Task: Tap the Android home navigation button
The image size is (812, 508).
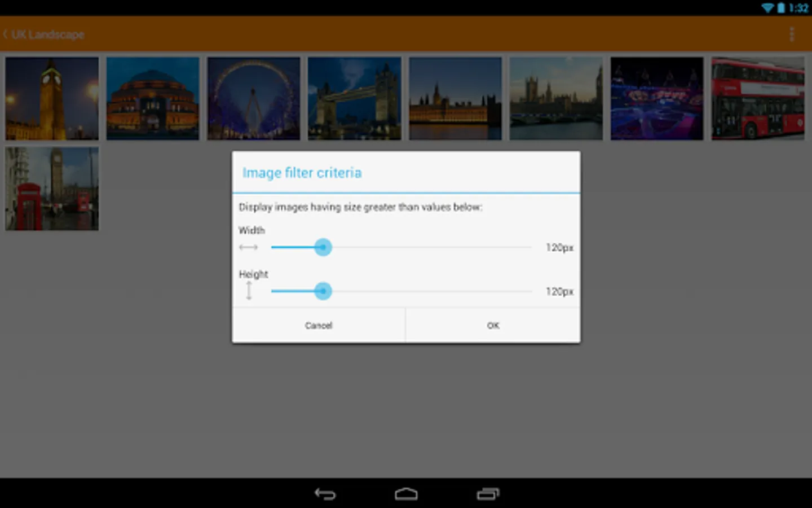Action: click(x=406, y=494)
